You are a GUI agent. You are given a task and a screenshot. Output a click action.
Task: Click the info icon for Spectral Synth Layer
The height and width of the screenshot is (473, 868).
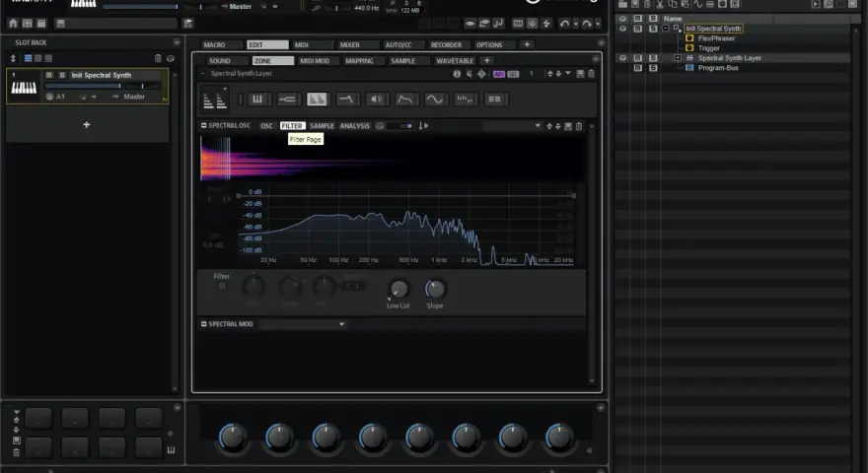[457, 74]
